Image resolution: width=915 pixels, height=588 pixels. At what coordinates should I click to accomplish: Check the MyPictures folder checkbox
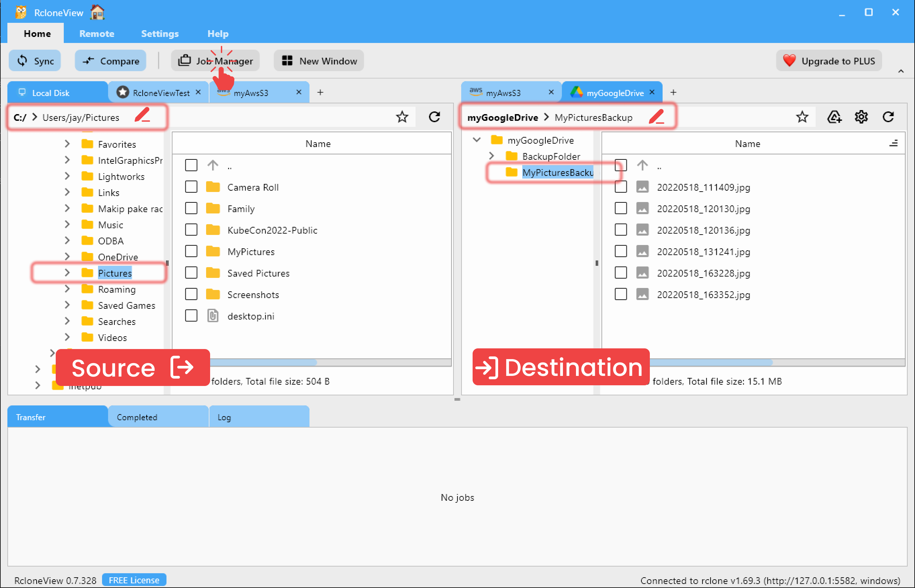point(191,251)
